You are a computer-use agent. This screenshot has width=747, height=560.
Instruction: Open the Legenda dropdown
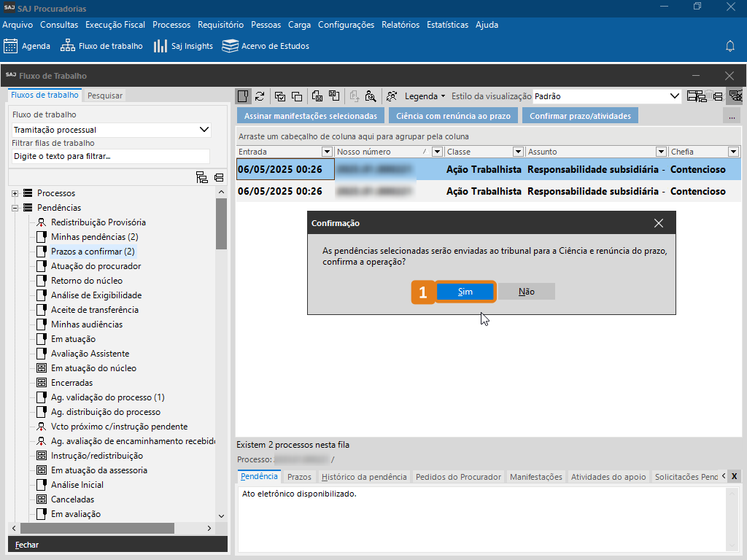425,96
